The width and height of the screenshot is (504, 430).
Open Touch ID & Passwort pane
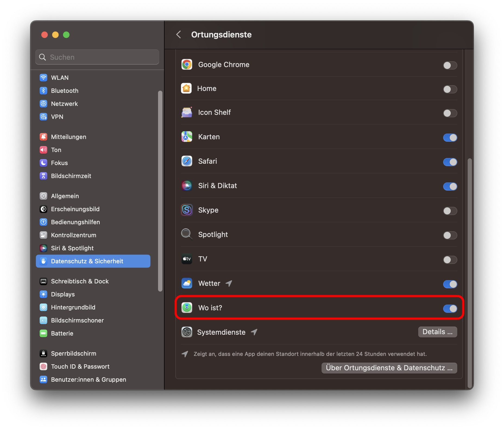93,366
